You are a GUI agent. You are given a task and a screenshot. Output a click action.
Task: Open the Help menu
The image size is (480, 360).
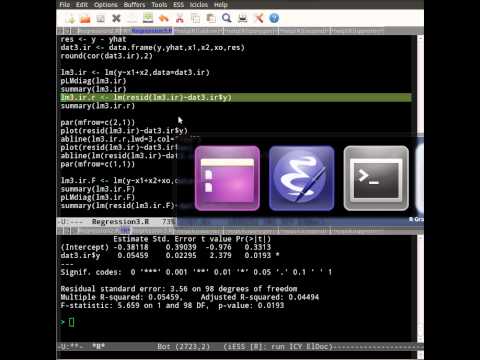click(x=221, y=5)
